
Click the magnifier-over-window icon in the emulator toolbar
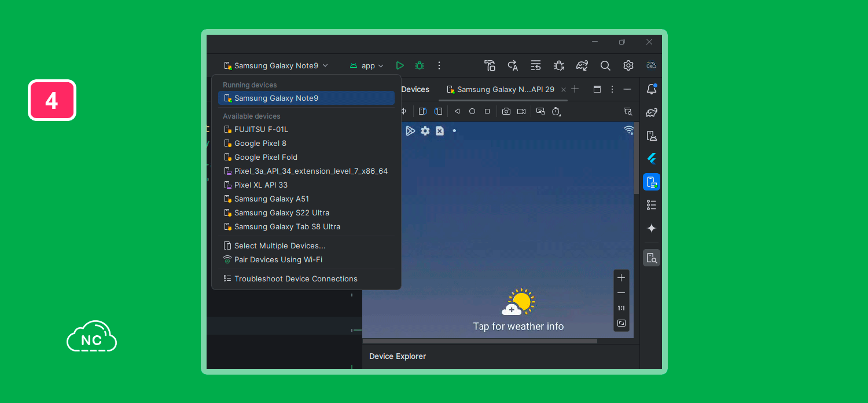(x=628, y=111)
